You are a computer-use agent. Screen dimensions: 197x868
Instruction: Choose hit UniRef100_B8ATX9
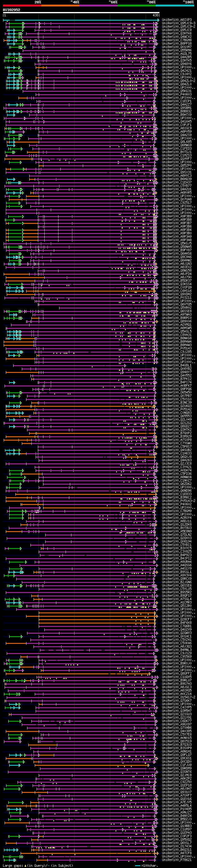(x=176, y=115)
